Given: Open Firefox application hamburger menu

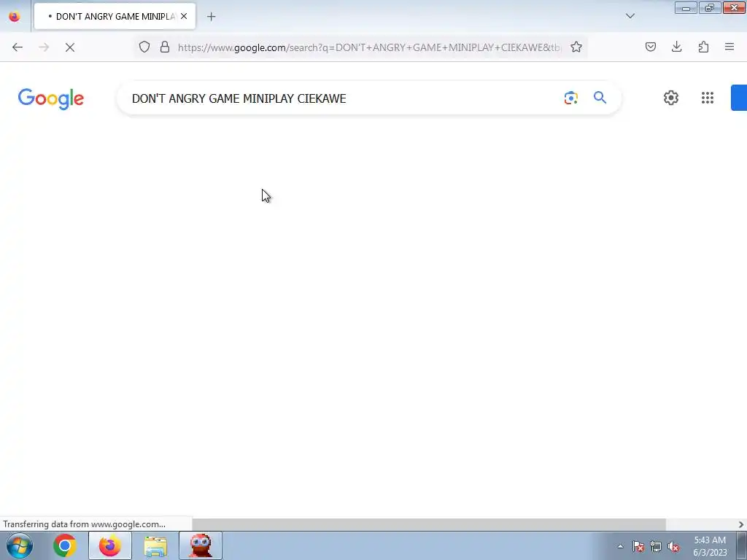Looking at the screenshot, I should click(729, 47).
